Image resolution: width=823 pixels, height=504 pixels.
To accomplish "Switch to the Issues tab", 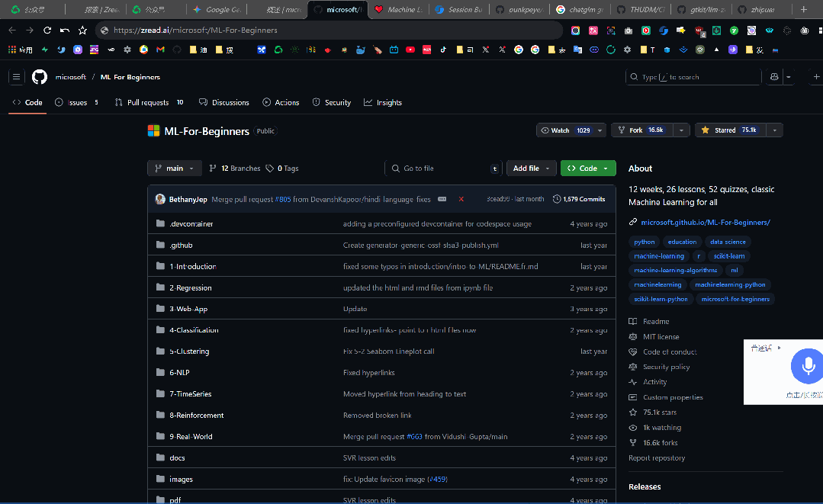I will (76, 103).
